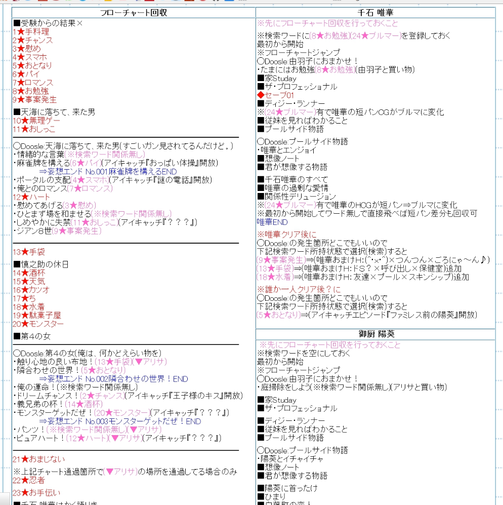
Task: Click the '・ピュアハート!' line
Action: click(x=117, y=438)
